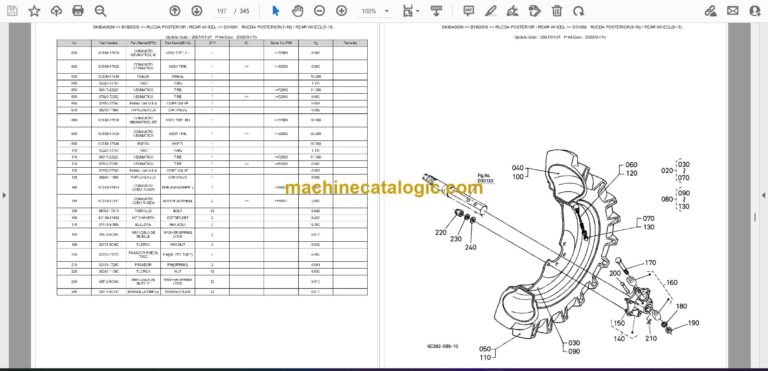Rotate the page with the rotate icon
This screenshot has height=371, width=768.
pos(579,11)
